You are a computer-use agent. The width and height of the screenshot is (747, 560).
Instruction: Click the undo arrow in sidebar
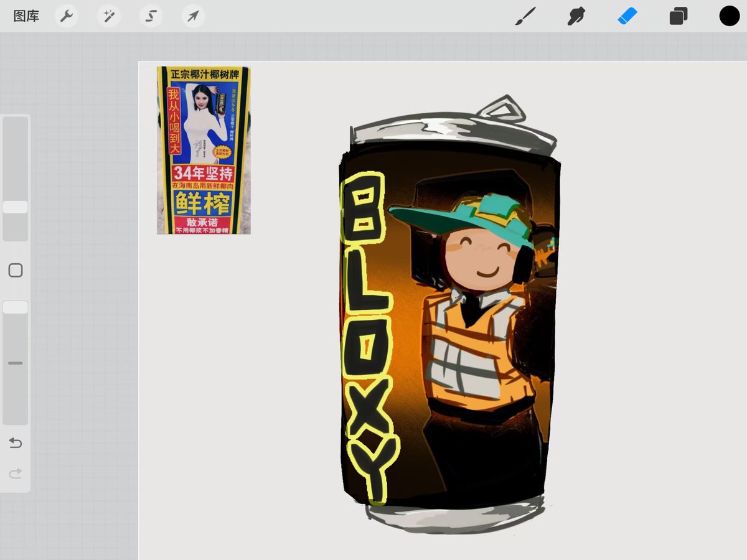coord(16,443)
